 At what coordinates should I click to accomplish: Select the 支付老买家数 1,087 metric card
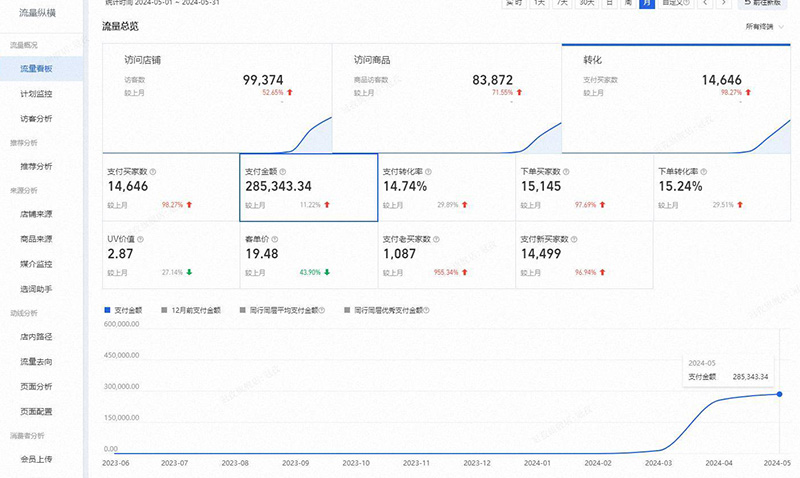point(446,255)
